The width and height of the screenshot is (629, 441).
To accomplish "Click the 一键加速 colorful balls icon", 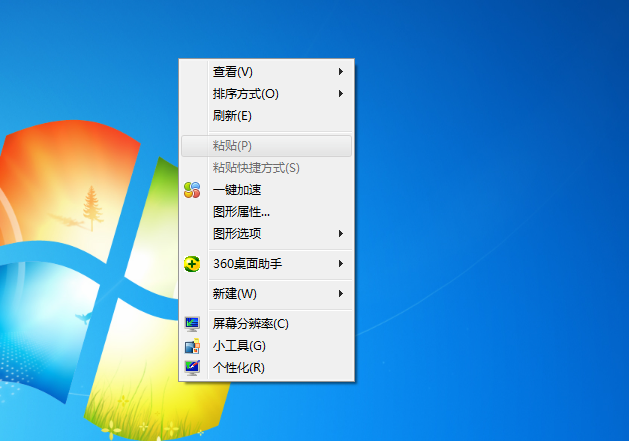I will click(192, 190).
